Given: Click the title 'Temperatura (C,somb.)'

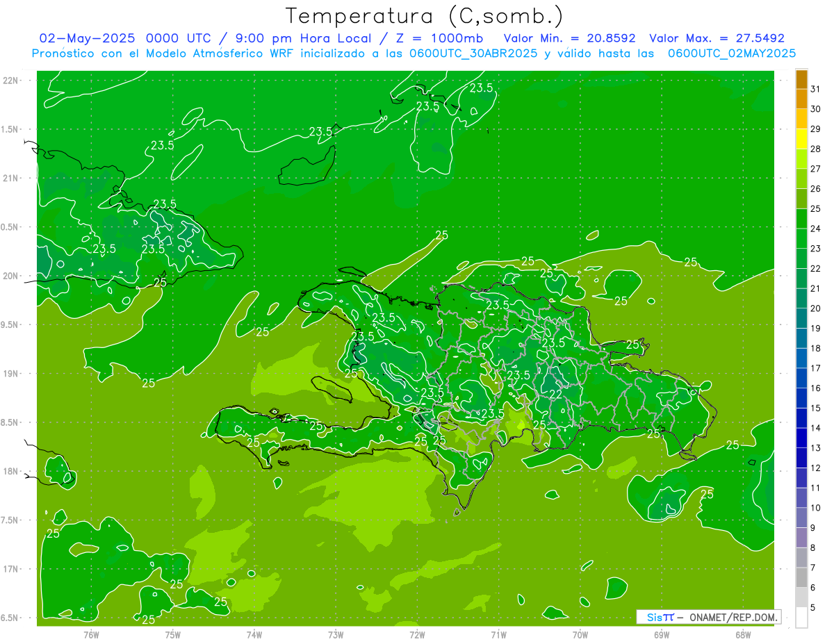Looking at the screenshot, I should pos(424,17).
